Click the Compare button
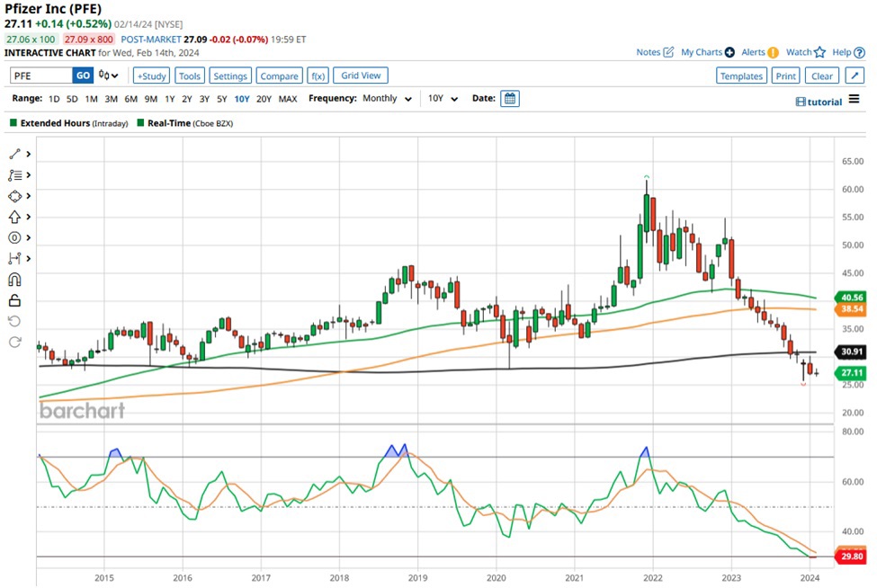The height and width of the screenshot is (588, 877). point(279,76)
